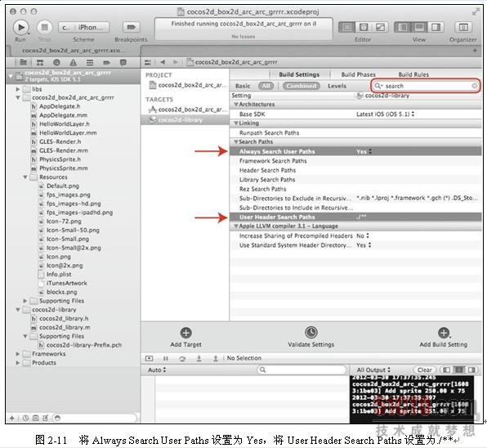Click the Add Target button
The image size is (487, 448).
[185, 337]
